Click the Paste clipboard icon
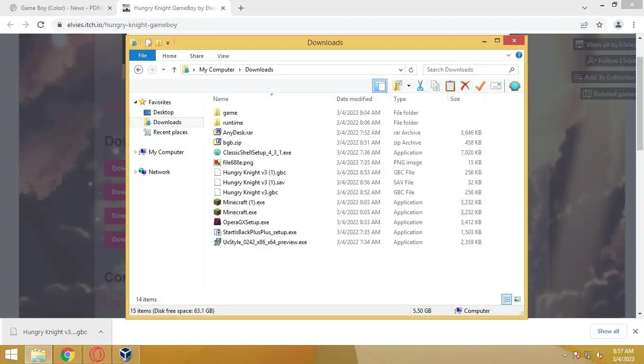644x364 pixels. click(450, 86)
